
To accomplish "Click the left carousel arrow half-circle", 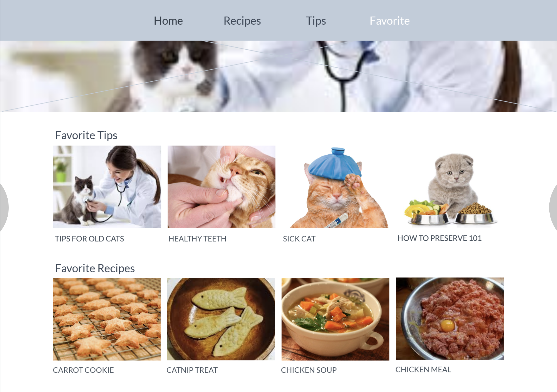I will tap(4, 207).
